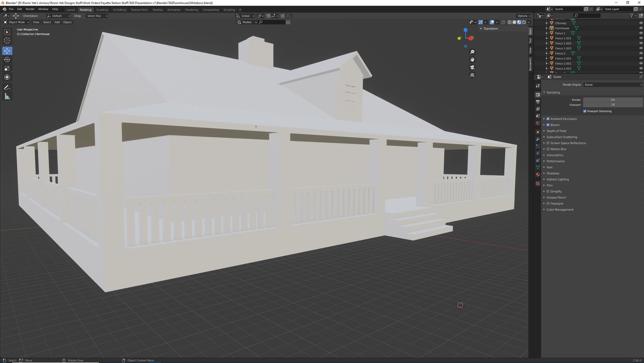Click the Zoom view gizmo icon
This screenshot has height=363, width=644.
point(472,52)
